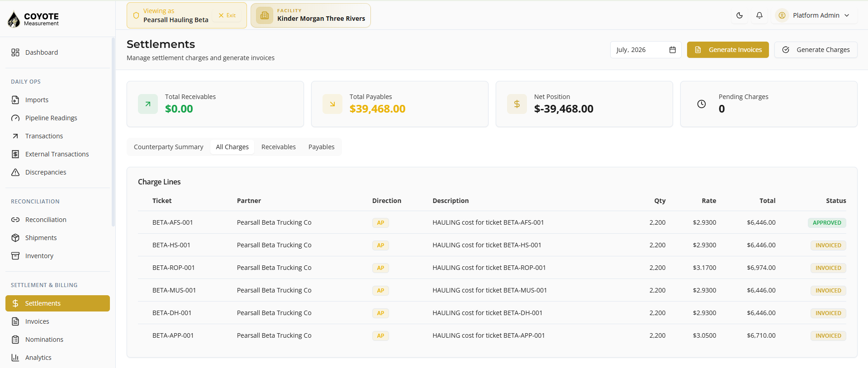Open Invoices page
The width and height of the screenshot is (868, 368).
(57, 321)
